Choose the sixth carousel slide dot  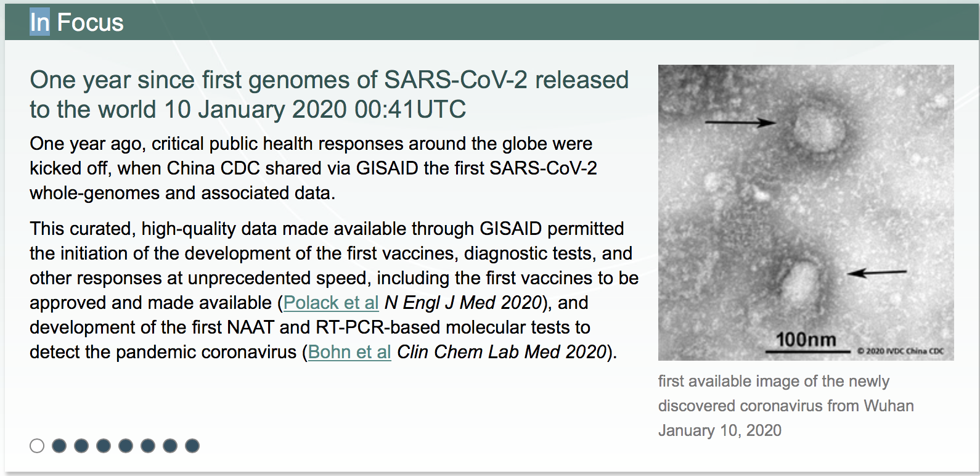pyautogui.click(x=148, y=446)
